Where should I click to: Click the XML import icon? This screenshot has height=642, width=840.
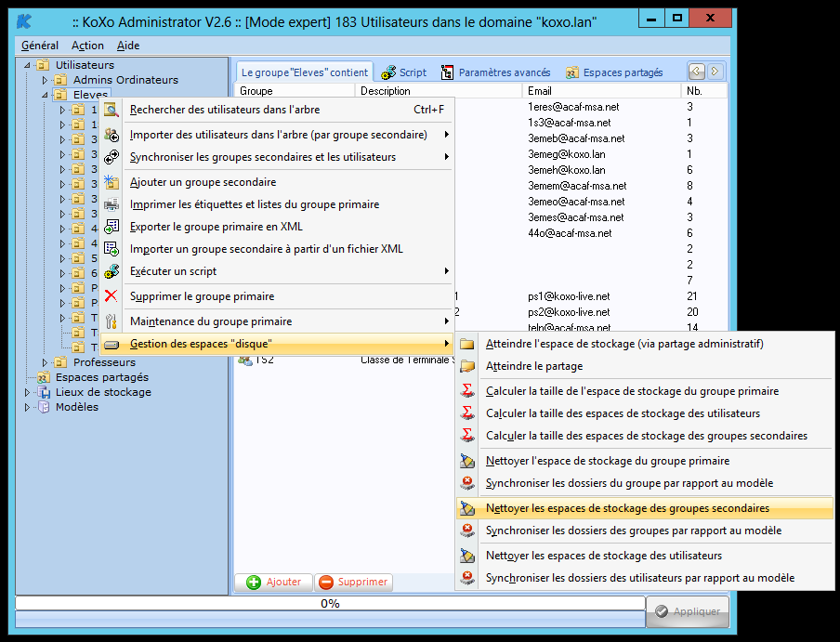click(x=112, y=249)
